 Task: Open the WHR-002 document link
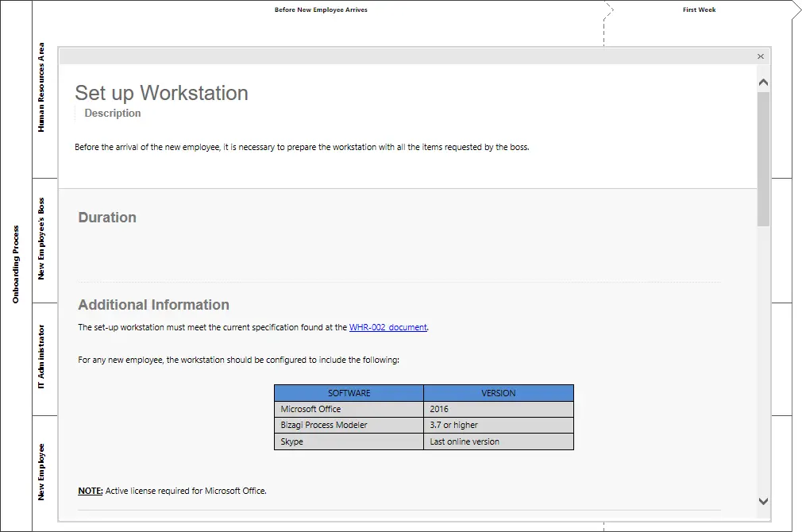point(388,327)
